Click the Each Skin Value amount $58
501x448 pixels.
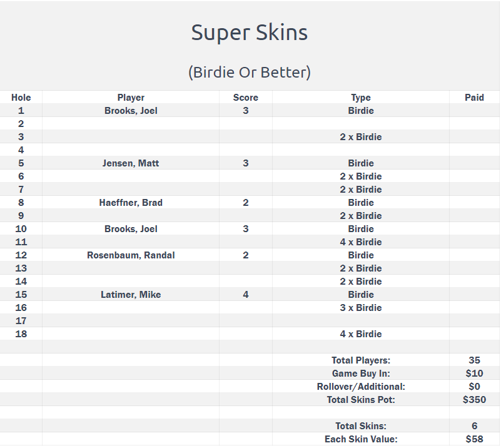click(474, 439)
